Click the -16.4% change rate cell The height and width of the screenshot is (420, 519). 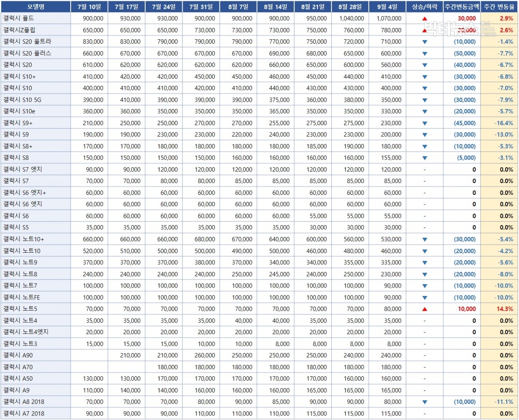504,123
